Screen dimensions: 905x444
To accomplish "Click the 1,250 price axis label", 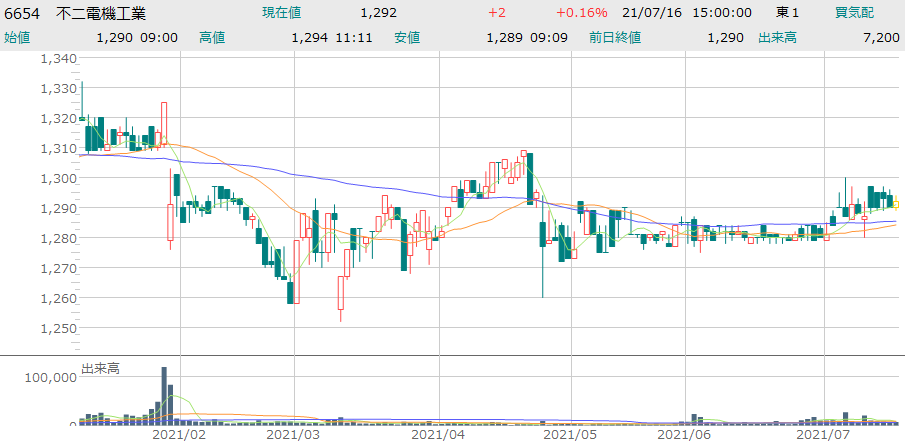I will (x=58, y=328).
